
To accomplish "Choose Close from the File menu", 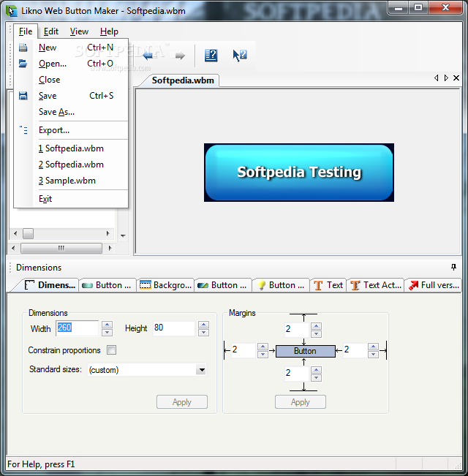I will [x=71, y=80].
